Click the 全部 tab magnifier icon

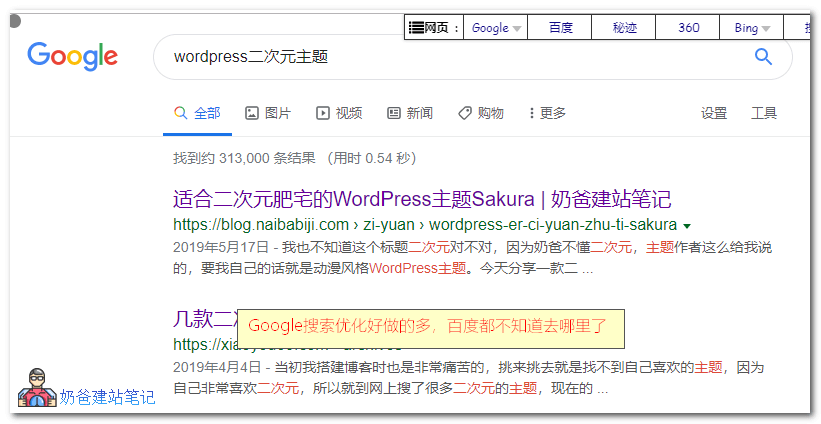pyautogui.click(x=181, y=113)
